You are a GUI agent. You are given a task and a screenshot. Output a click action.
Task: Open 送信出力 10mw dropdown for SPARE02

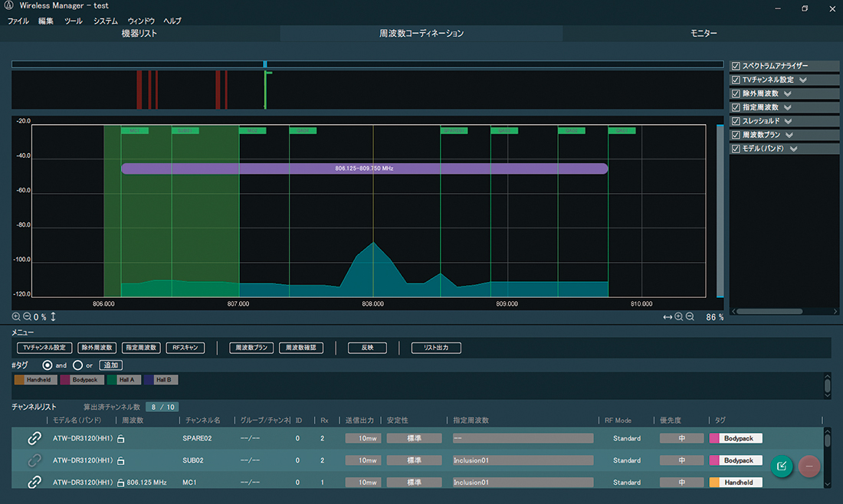(363, 438)
